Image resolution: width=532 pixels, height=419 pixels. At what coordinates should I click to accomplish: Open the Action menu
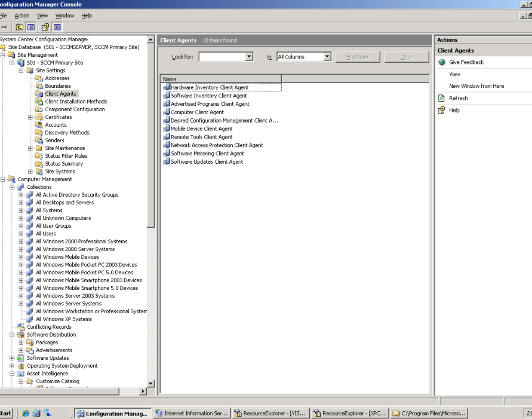click(x=22, y=16)
